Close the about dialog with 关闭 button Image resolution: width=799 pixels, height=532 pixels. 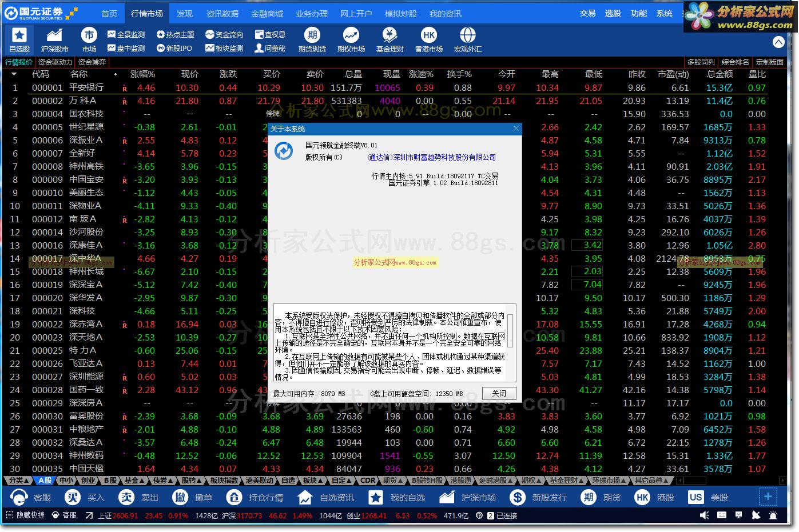click(499, 393)
